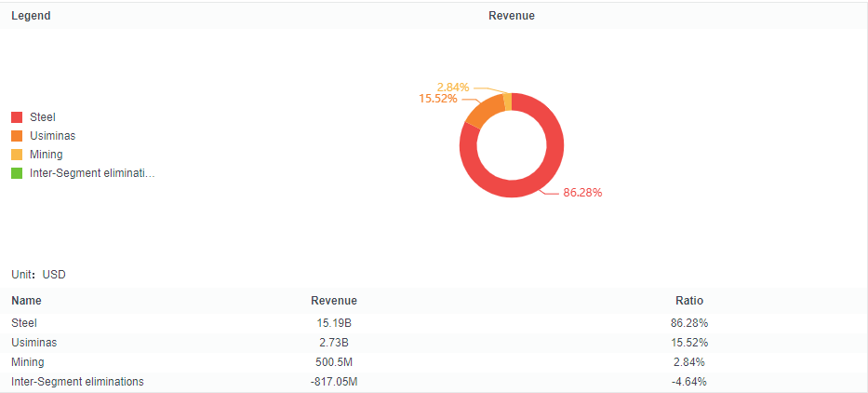Viewport: 868px width, 393px height.
Task: Click the Revenue table column header
Action: [334, 301]
